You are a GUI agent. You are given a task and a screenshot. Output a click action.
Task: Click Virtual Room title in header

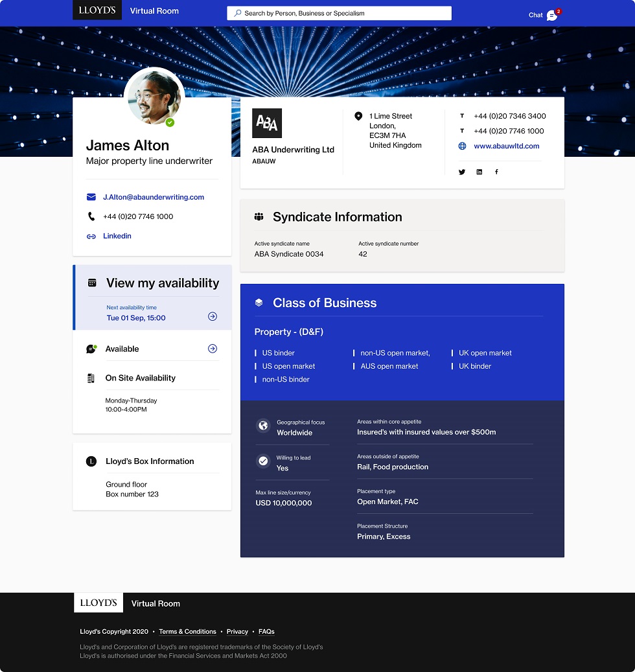[x=154, y=11]
